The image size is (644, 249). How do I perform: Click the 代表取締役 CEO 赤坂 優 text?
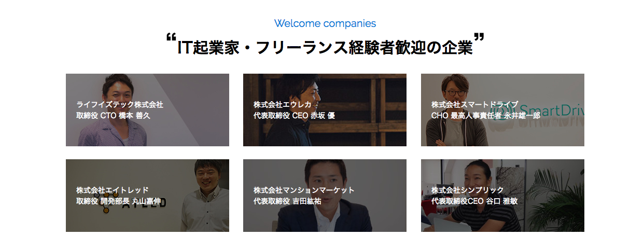click(294, 115)
